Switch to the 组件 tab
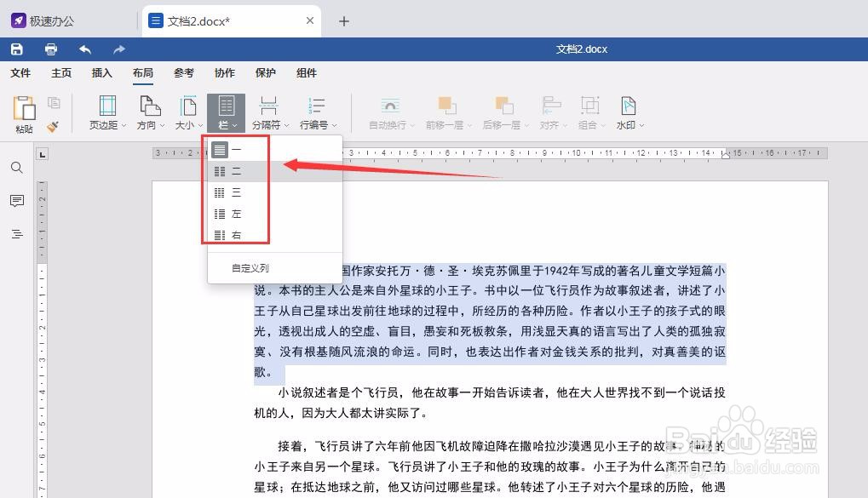The height and width of the screenshot is (498, 868). 307,73
